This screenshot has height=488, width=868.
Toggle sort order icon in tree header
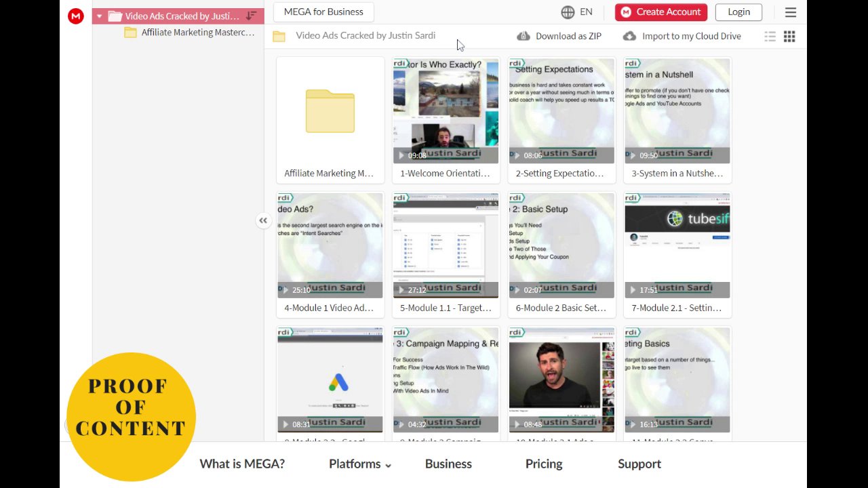click(251, 16)
